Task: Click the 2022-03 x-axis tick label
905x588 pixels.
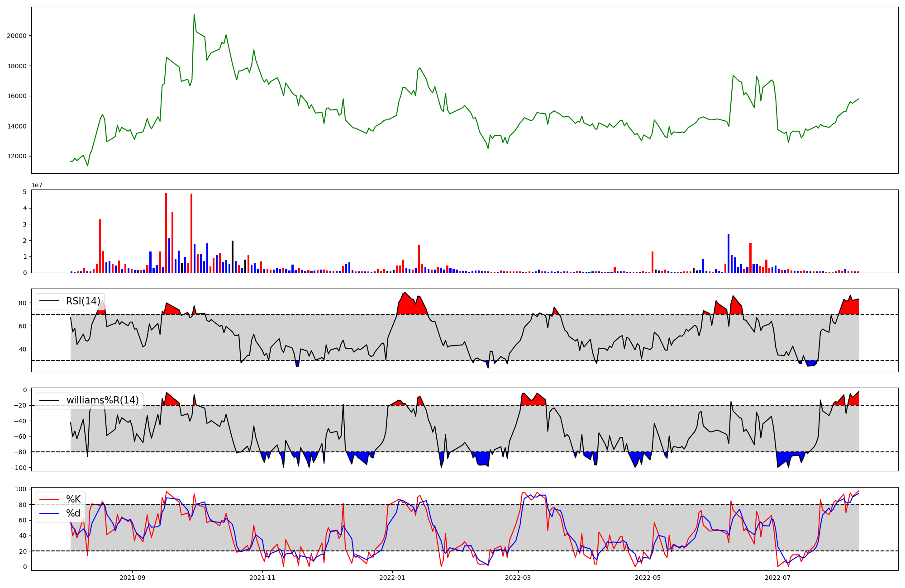Action: tap(518, 578)
